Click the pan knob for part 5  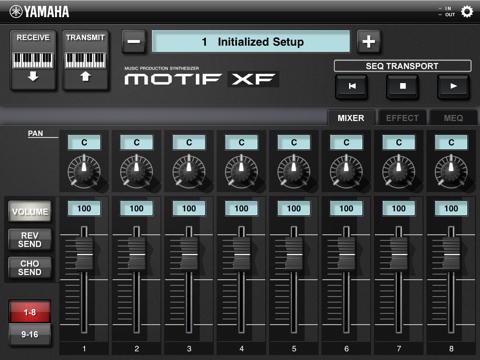click(294, 172)
